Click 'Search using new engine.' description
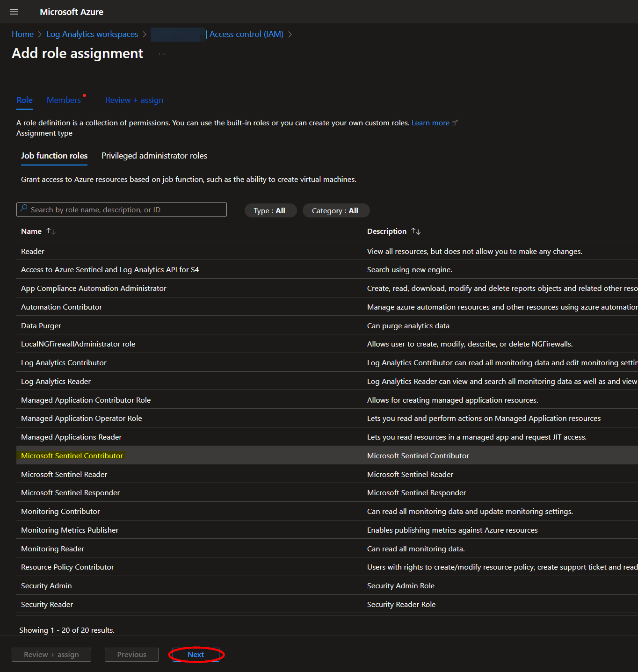This screenshot has height=672, width=638. pyautogui.click(x=410, y=269)
